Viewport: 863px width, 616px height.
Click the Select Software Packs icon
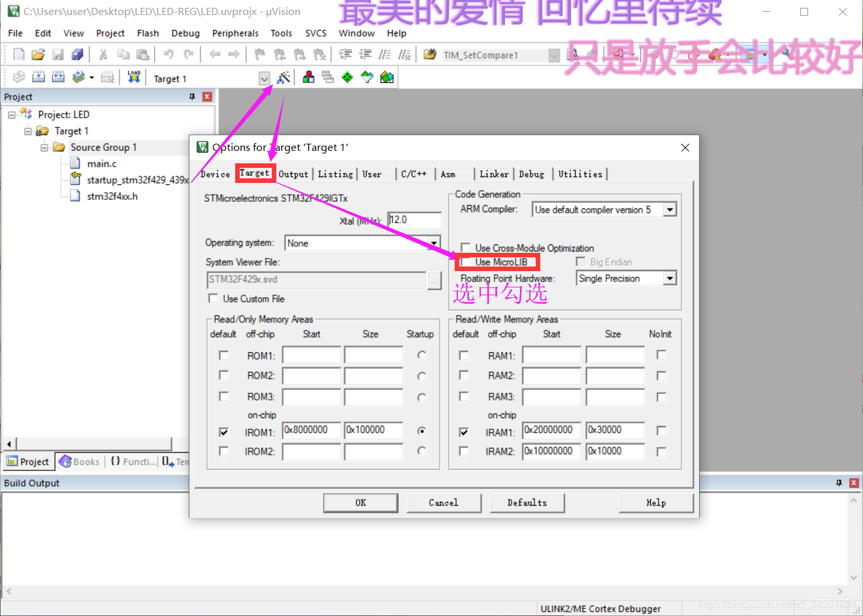[x=367, y=77]
